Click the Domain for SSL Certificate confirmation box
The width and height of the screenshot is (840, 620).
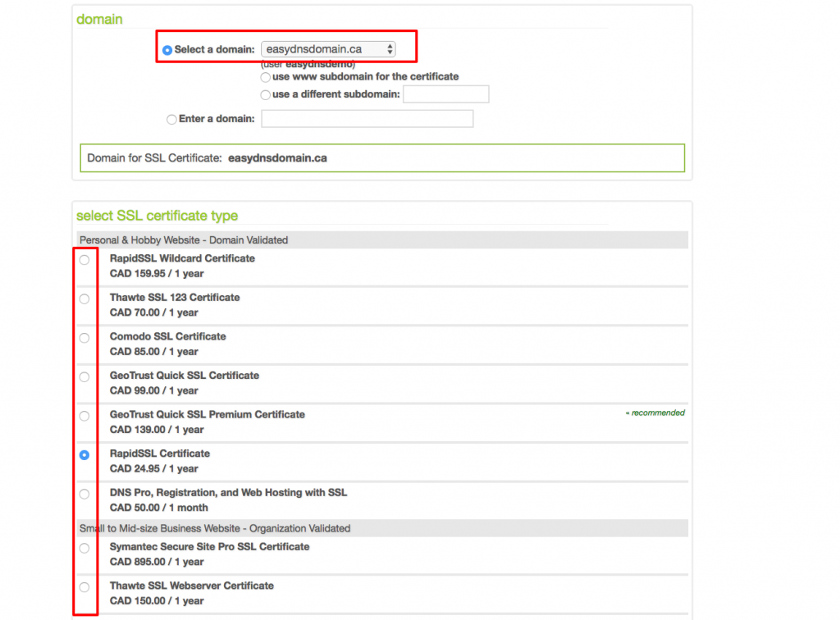pyautogui.click(x=382, y=157)
